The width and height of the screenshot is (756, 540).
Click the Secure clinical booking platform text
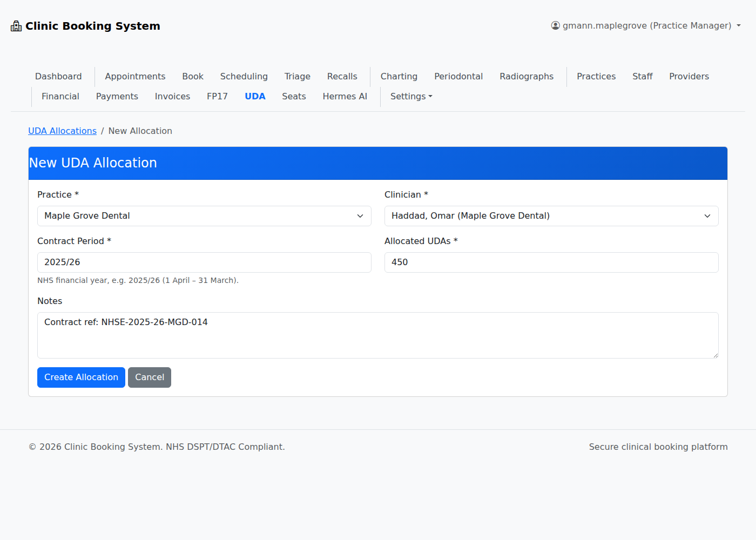tap(658, 447)
